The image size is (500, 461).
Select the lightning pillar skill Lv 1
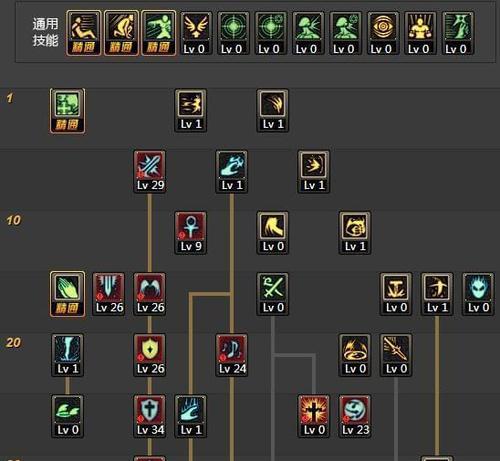[67, 355]
